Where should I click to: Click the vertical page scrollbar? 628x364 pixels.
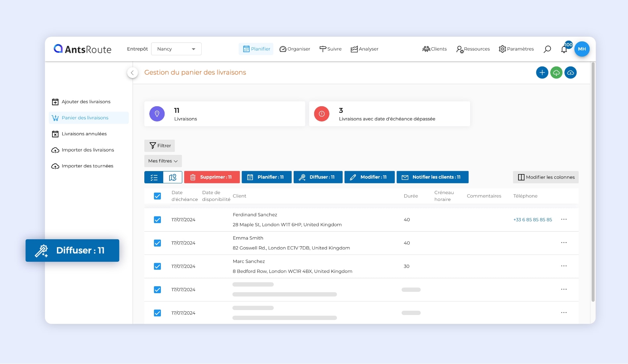(x=593, y=182)
